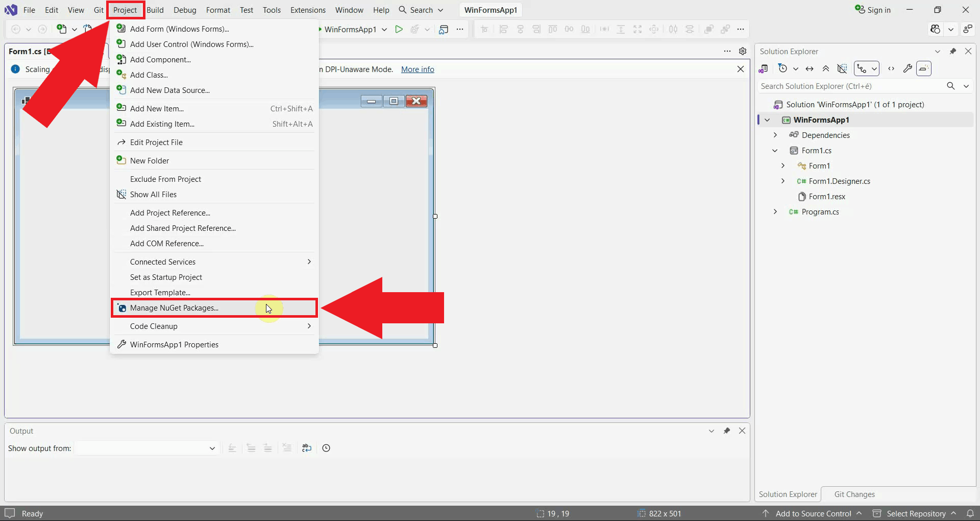This screenshot has height=521, width=980.
Task: Open Properties wrench in Solution Explorer
Action: pos(908,68)
